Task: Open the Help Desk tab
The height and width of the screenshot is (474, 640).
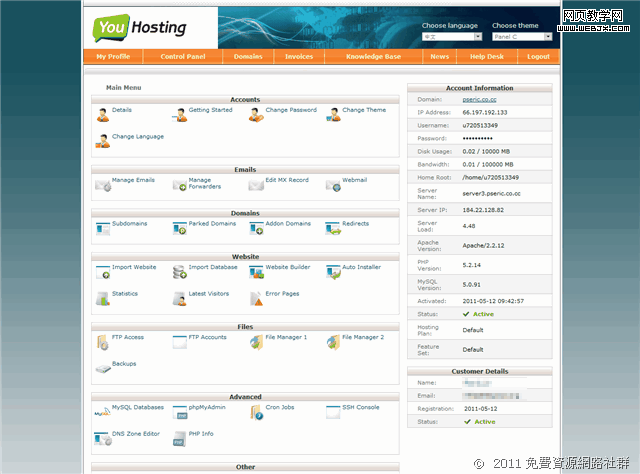Action: tap(487, 56)
